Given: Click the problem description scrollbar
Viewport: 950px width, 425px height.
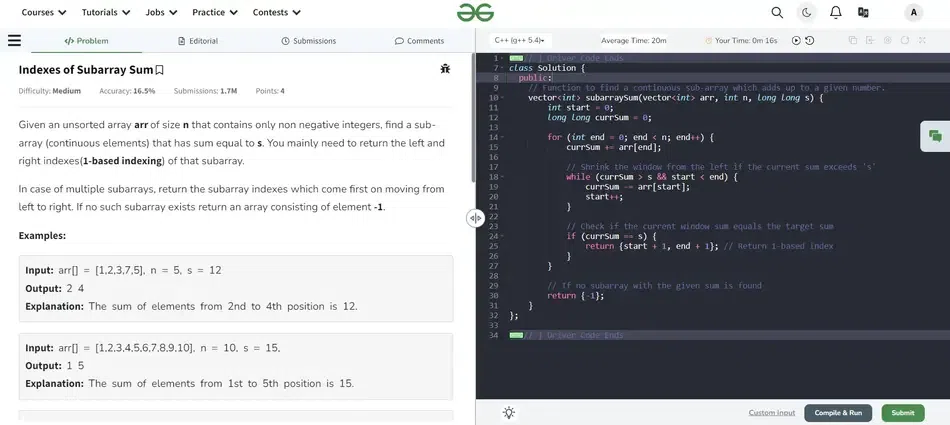Looking at the screenshot, I should coord(473,118).
